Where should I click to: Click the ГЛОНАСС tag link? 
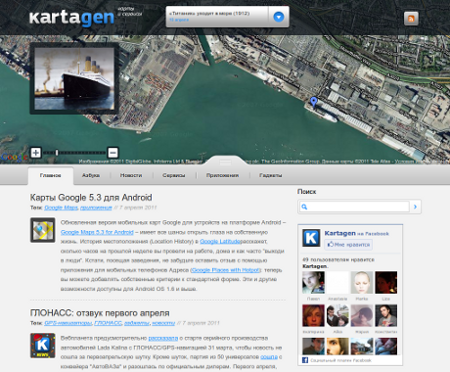108,323
